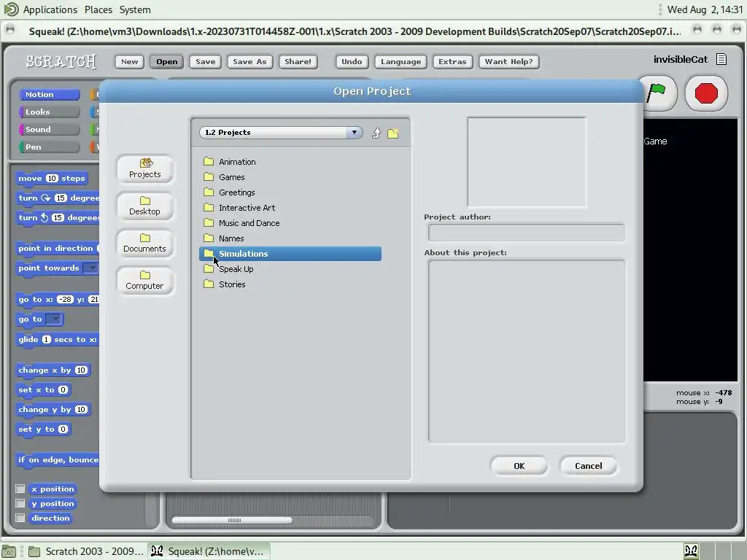This screenshot has width=747, height=560.
Task: Click the turn counterclockwise arrow block
Action: (x=58, y=217)
